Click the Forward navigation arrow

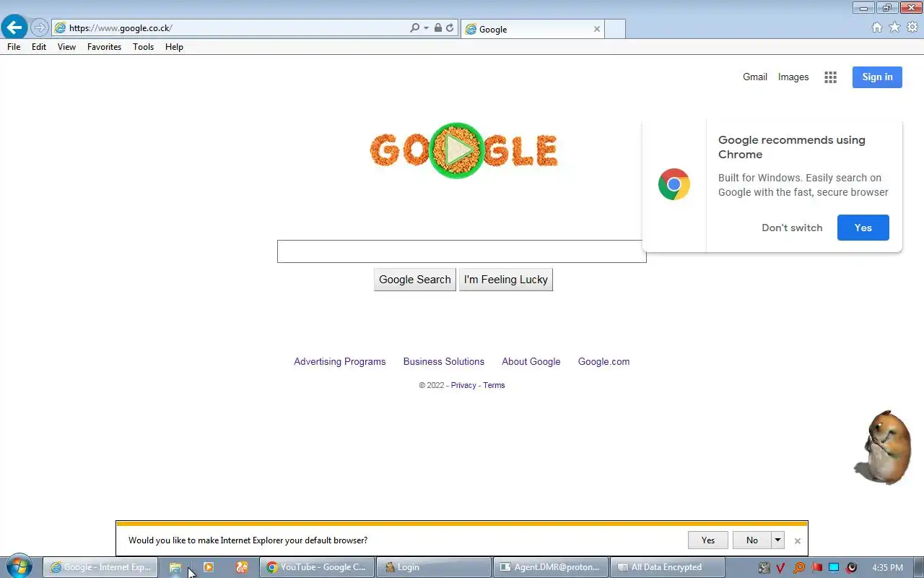40,28
